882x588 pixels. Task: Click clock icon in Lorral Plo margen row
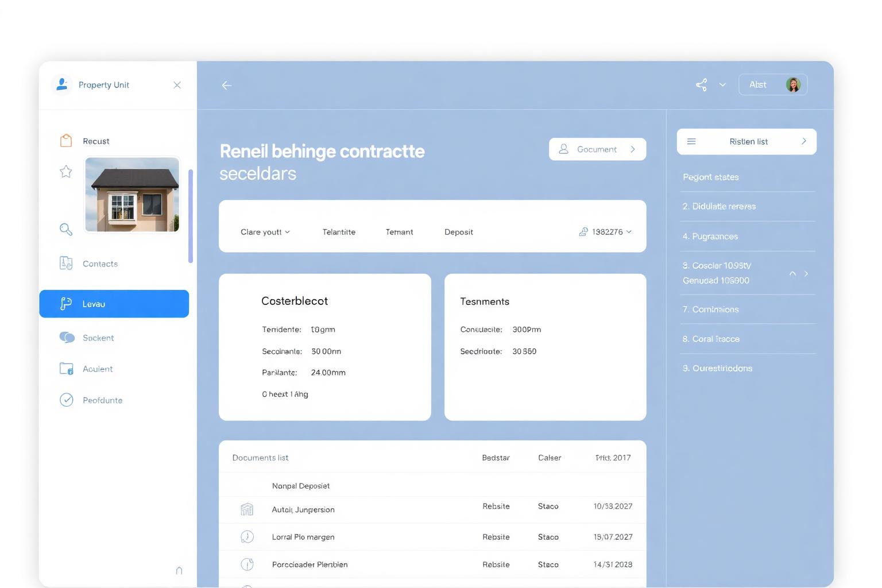click(x=247, y=537)
